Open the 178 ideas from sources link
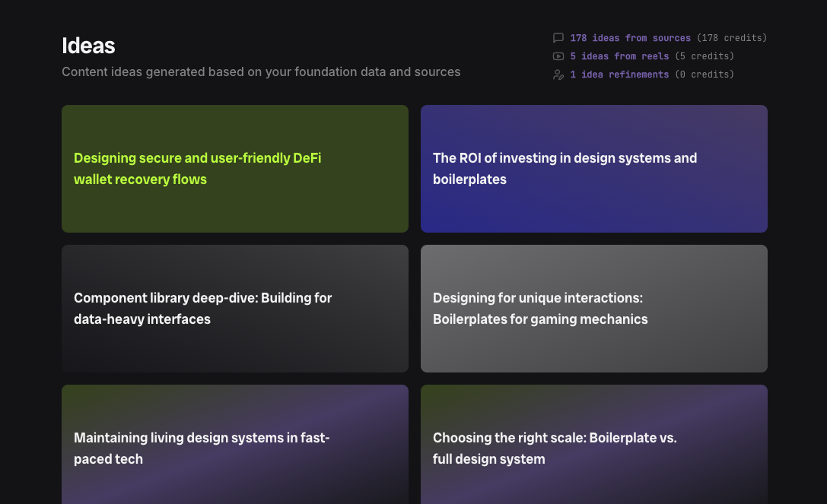 coord(630,38)
